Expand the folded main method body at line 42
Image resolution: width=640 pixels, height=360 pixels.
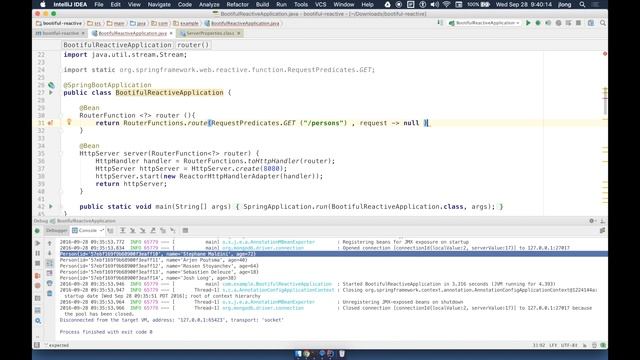coord(237,207)
